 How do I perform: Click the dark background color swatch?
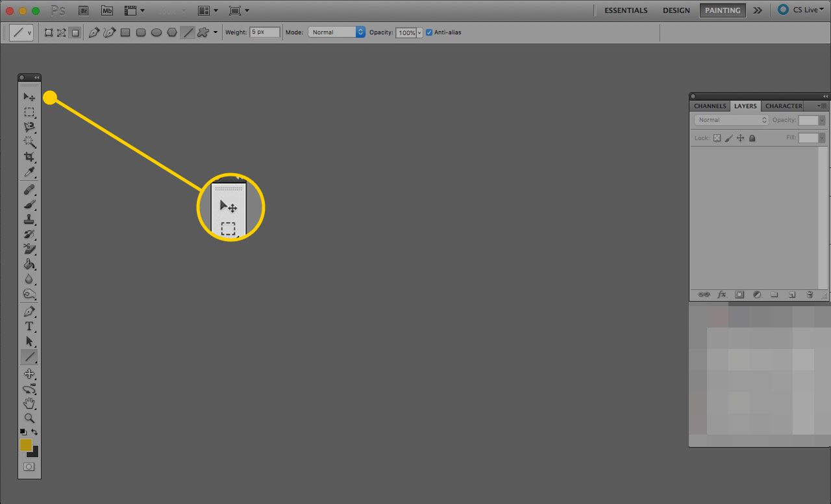(x=34, y=453)
